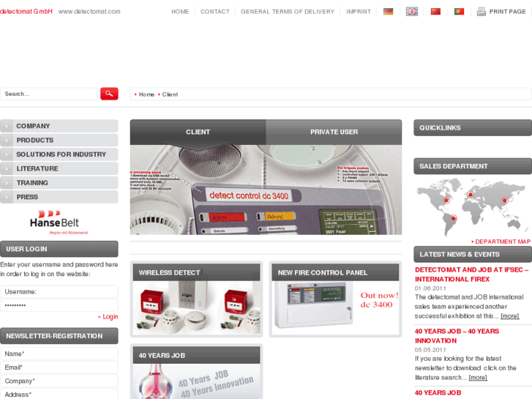This screenshot has width=532, height=399.
Task: Choose the Chinese flag language option
Action: tap(435, 12)
